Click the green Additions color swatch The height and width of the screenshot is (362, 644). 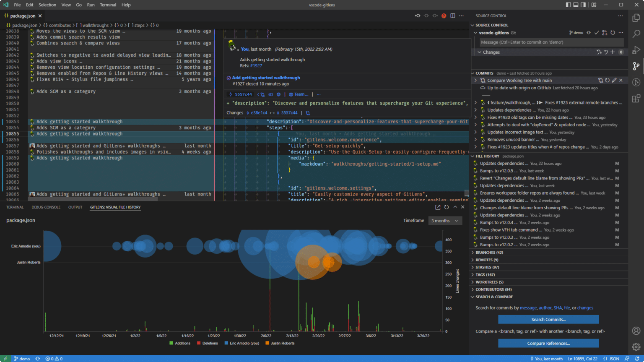coord(171,343)
